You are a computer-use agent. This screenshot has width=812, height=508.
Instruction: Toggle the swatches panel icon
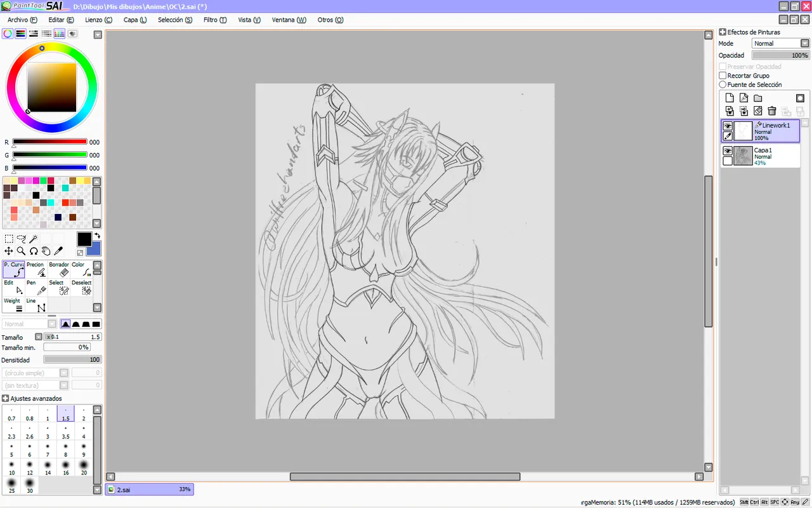60,34
